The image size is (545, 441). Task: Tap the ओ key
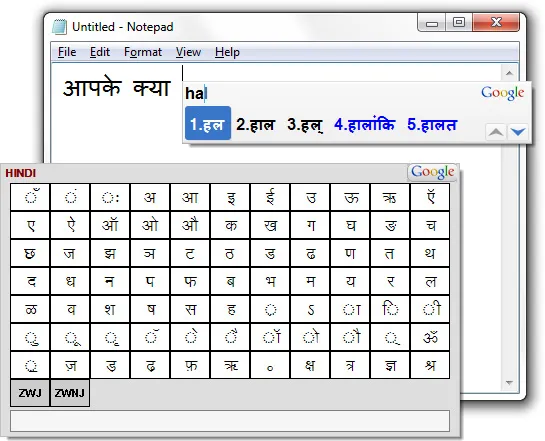(150, 226)
